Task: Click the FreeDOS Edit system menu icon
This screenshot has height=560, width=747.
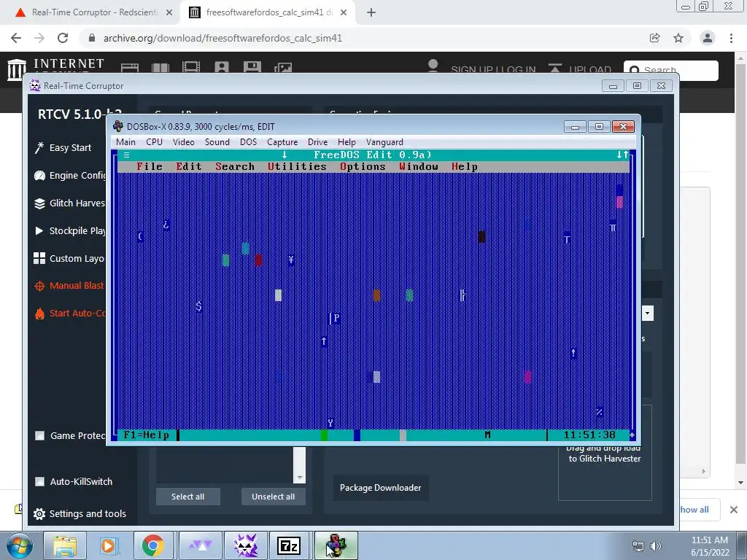Action: tap(126, 155)
